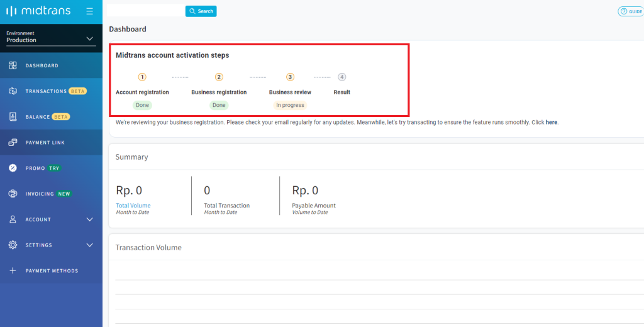This screenshot has height=327, width=644.
Task: Click the 0 Total Transaction value
Action: [x=207, y=191]
